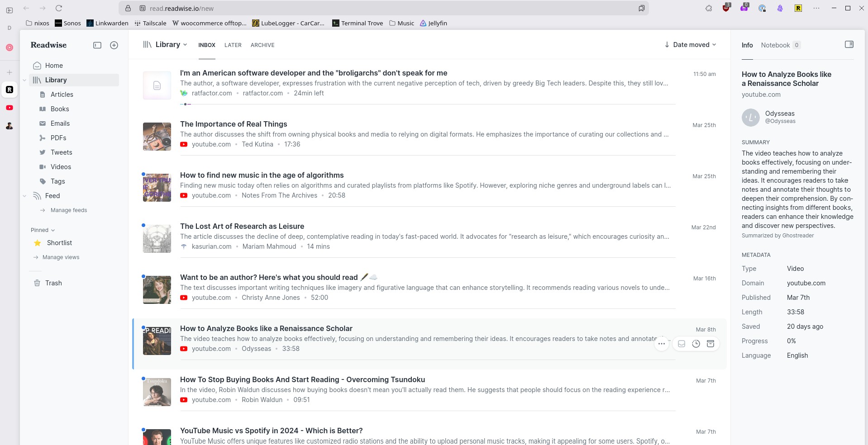Open Trash in the sidebar
This screenshot has width=868, height=445.
(x=53, y=283)
